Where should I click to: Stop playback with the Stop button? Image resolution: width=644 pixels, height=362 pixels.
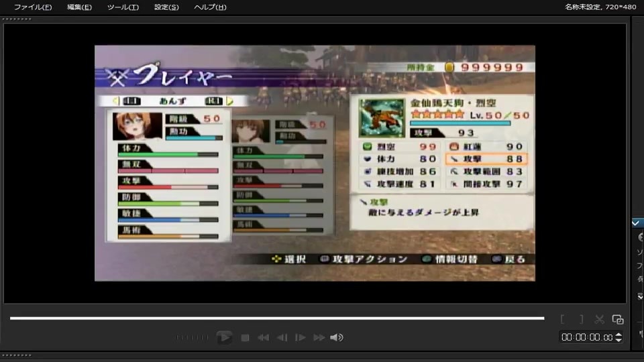pos(246,338)
